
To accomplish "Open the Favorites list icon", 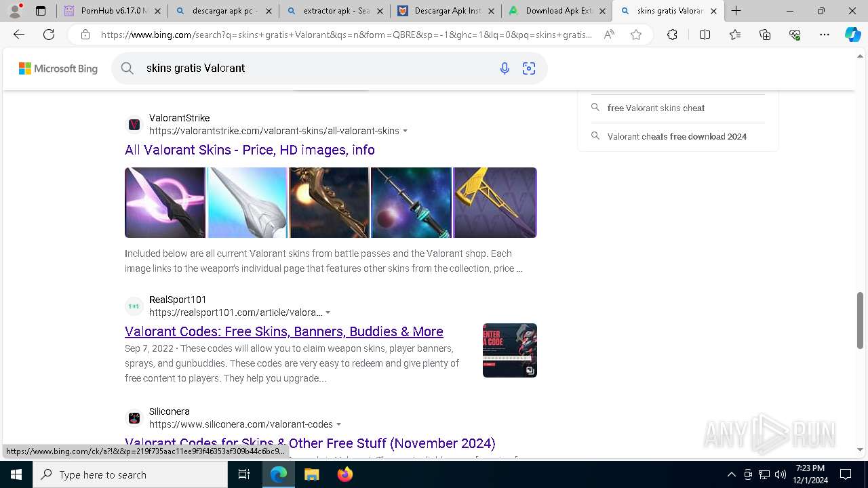I will [x=735, y=35].
